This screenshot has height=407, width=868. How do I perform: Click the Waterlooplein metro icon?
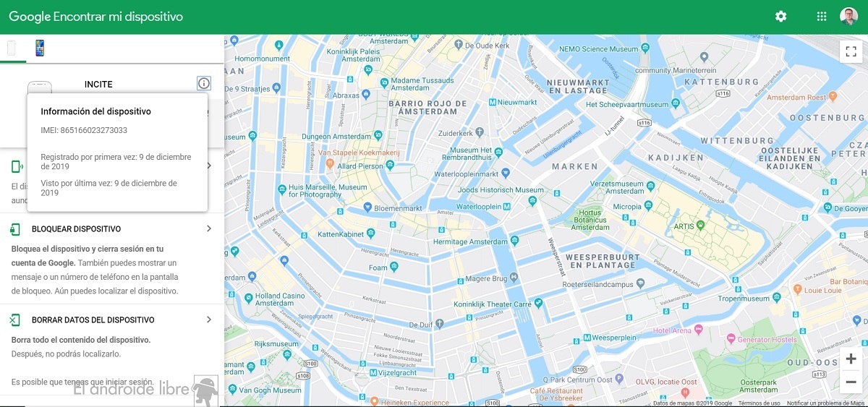(507, 206)
